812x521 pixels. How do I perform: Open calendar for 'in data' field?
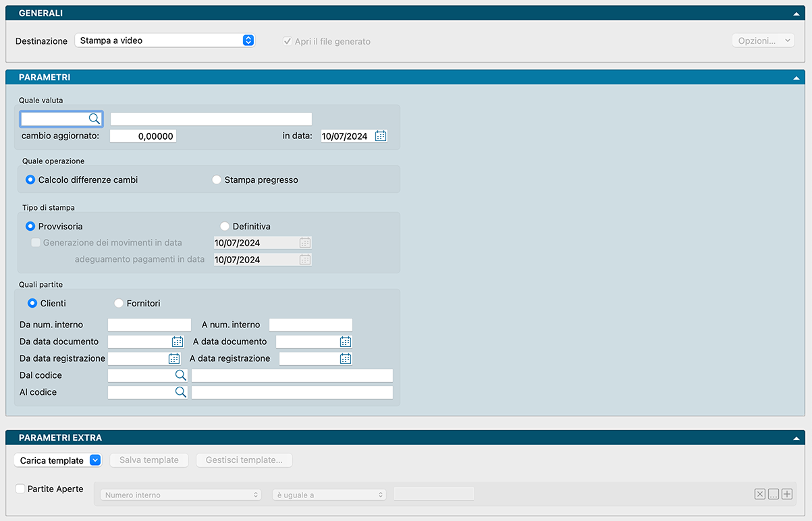point(381,136)
